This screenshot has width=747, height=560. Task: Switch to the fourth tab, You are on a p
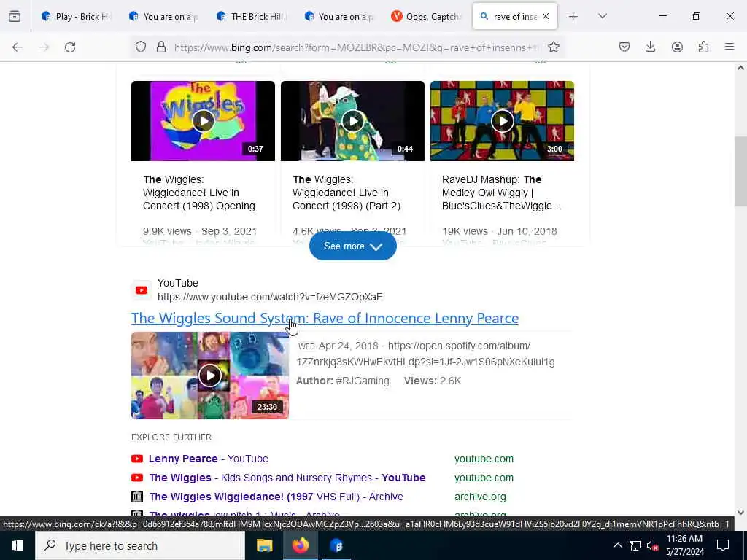click(339, 17)
